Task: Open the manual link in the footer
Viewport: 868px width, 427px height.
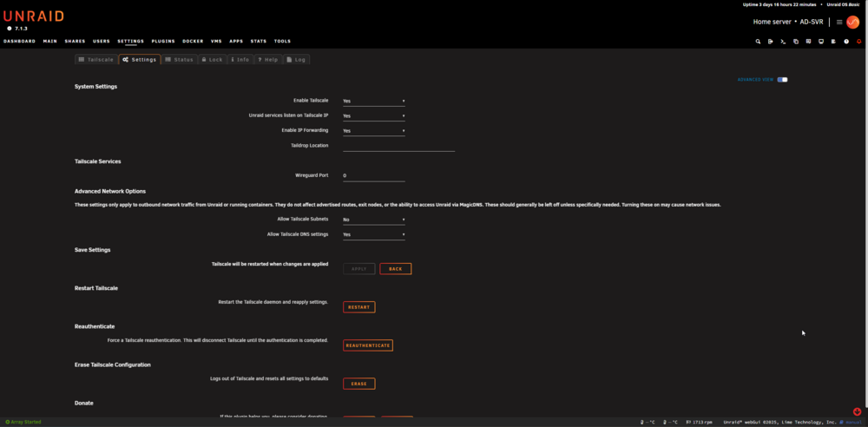Action: click(852, 422)
